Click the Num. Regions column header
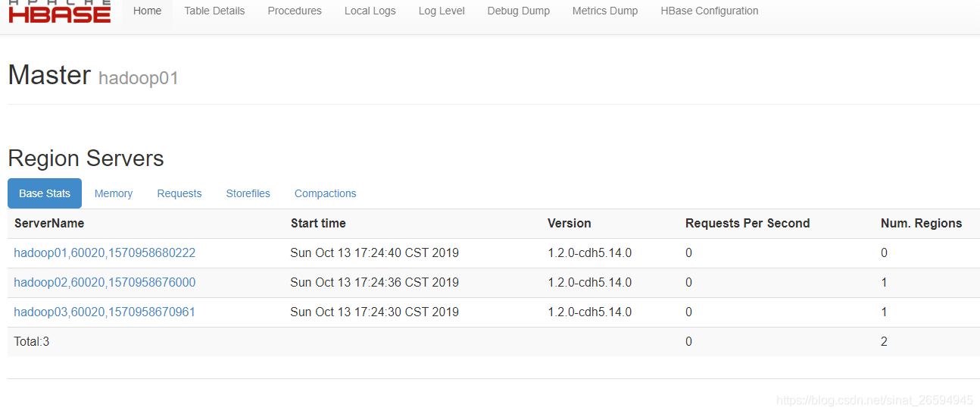Image resolution: width=980 pixels, height=414 pixels. click(x=921, y=223)
